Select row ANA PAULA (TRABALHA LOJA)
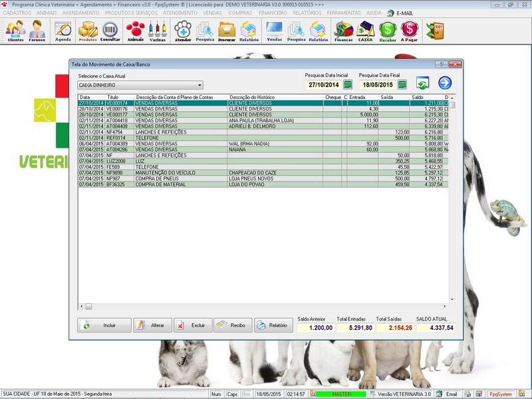The width and height of the screenshot is (532, 399). (x=263, y=120)
